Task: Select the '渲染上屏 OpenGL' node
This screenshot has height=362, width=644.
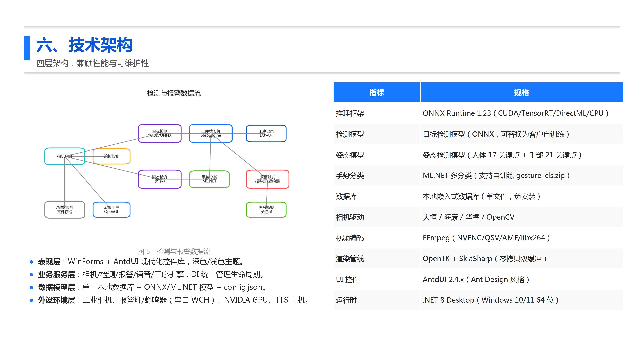Action: (112, 210)
